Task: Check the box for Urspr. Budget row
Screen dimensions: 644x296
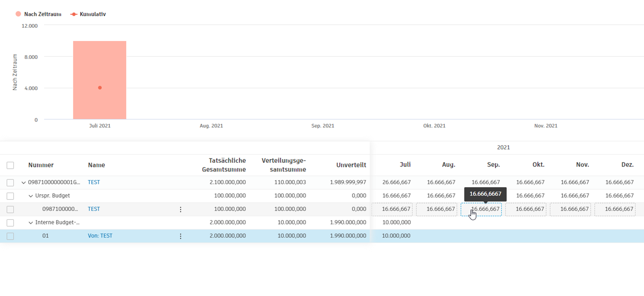Action: (10, 196)
